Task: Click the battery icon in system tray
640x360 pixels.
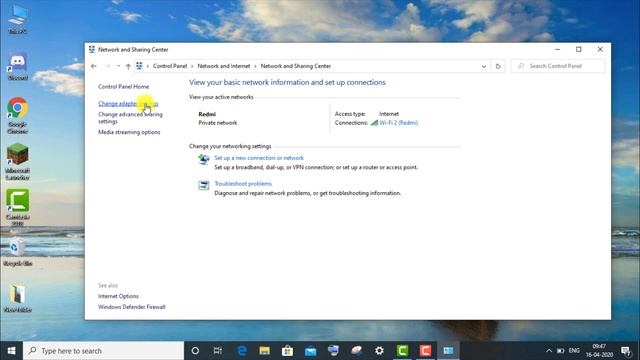Action: point(561,351)
